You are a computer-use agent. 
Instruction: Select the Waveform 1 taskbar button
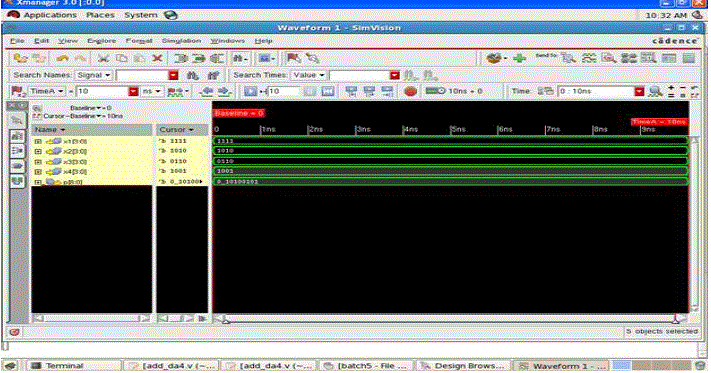560,366
